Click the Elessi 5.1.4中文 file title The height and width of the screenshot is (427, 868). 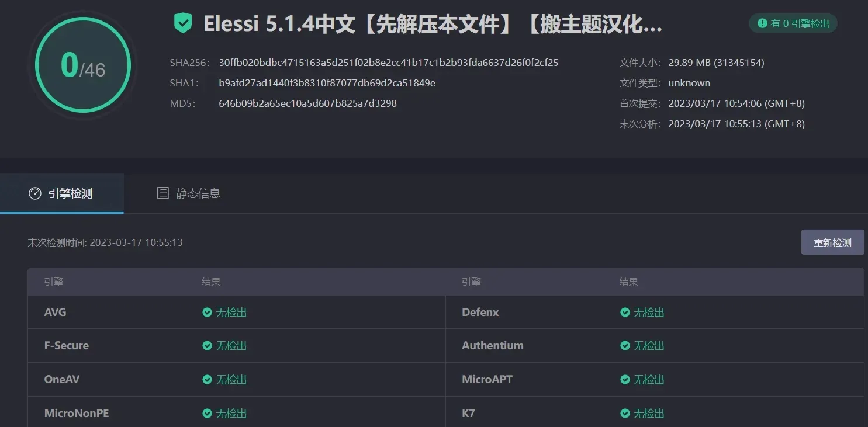[433, 24]
